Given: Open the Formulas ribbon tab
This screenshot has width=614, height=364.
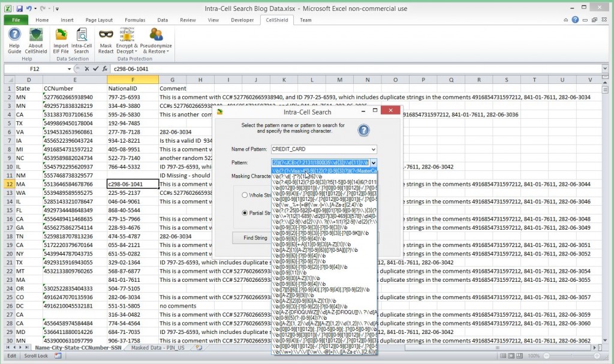Looking at the screenshot, I should (135, 20).
